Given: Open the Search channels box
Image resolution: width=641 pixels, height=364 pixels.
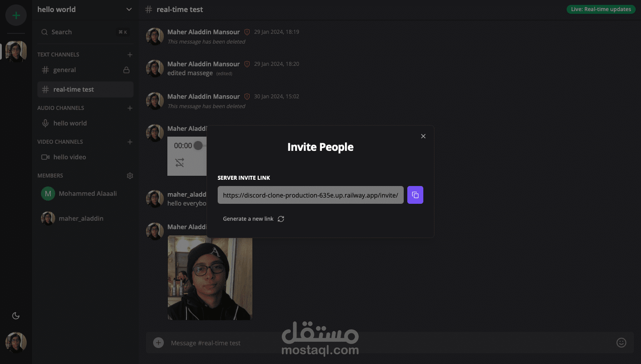Looking at the screenshot, I should pyautogui.click(x=85, y=32).
